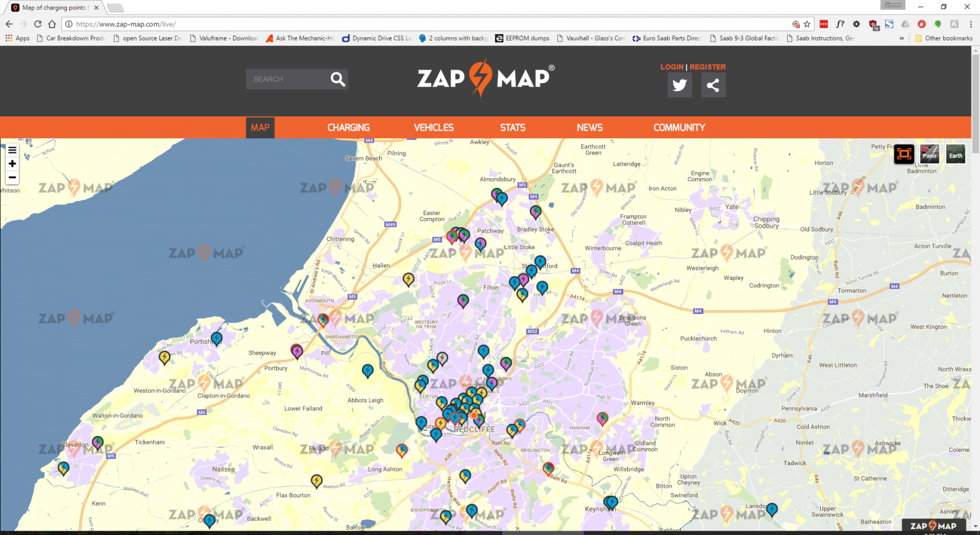Open the Apps bookmarks shortcut
Screen dimensions: 980x535
(18, 38)
